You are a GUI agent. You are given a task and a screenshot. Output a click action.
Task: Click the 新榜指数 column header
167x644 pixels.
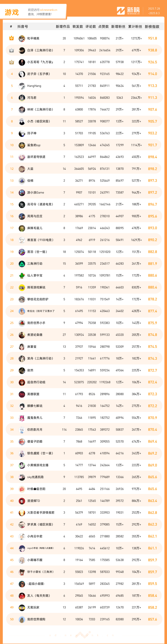coord(152,26)
